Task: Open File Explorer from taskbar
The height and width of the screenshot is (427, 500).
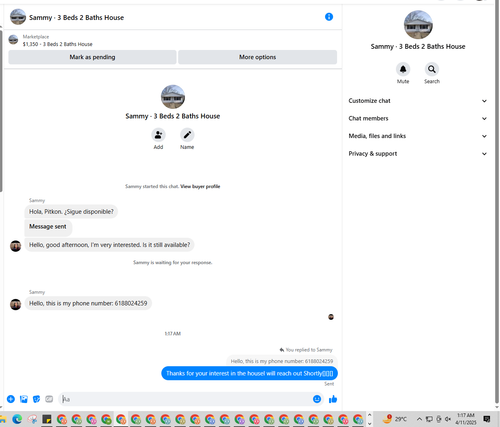Action: tap(3, 419)
